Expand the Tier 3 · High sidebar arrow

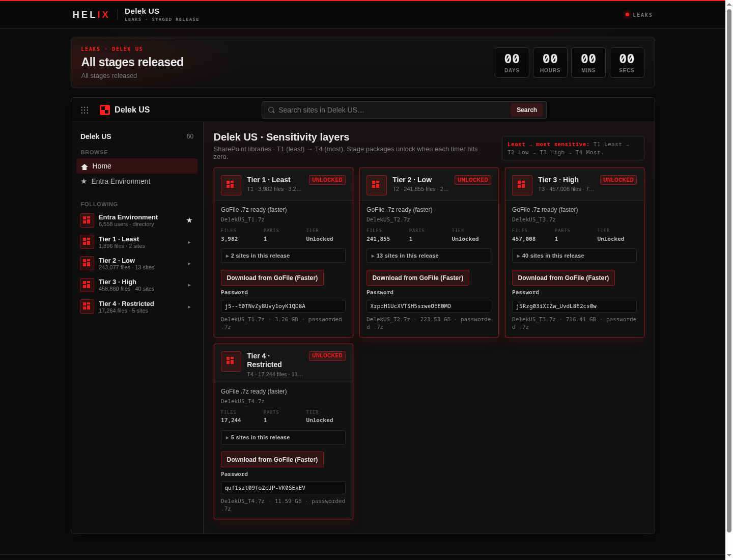coord(189,285)
